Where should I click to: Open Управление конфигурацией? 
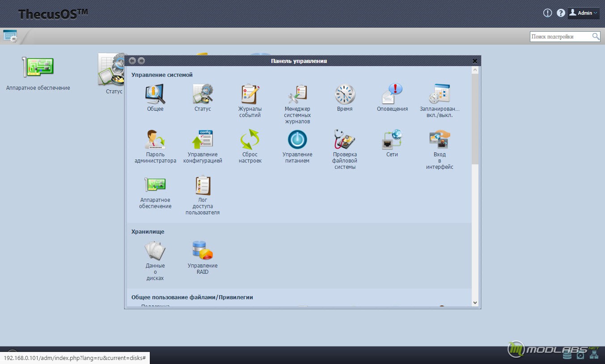(x=203, y=140)
